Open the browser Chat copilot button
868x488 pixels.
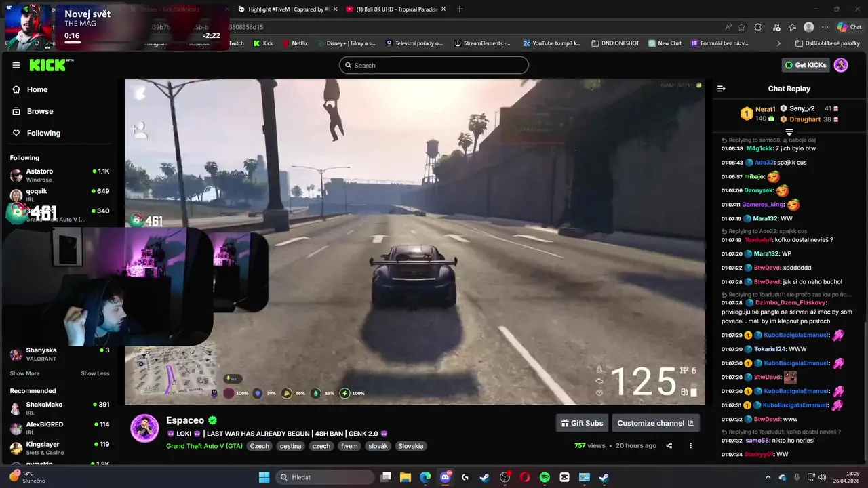click(849, 27)
